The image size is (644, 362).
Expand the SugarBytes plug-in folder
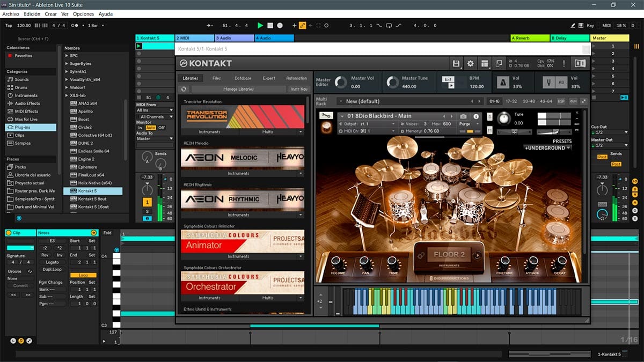coord(67,63)
